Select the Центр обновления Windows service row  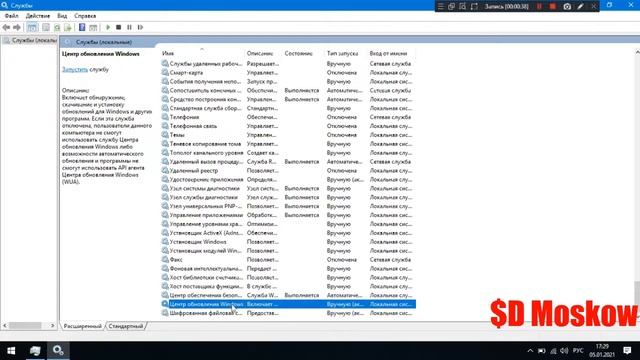[288, 304]
